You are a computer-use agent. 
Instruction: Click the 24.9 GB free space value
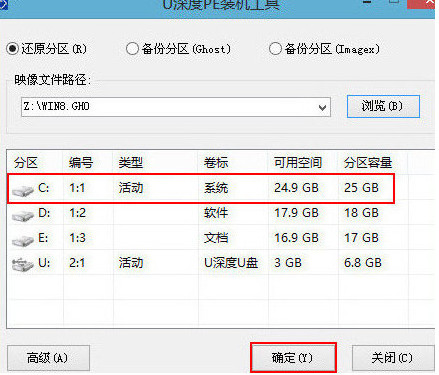[x=296, y=188]
